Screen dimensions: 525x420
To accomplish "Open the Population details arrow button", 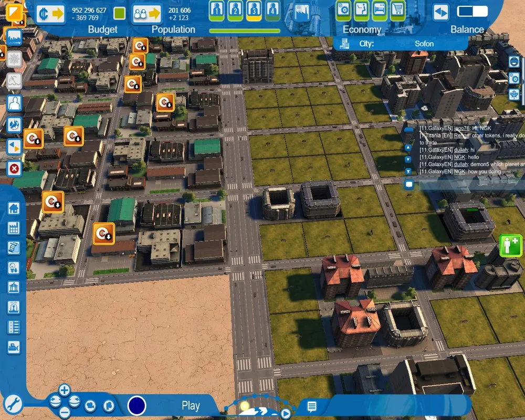I will 146,14.
